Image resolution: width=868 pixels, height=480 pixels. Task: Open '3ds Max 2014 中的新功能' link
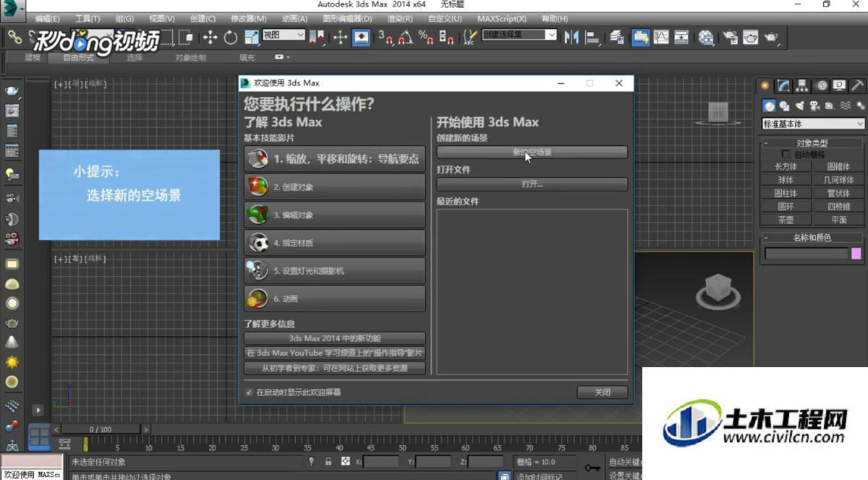pos(335,338)
